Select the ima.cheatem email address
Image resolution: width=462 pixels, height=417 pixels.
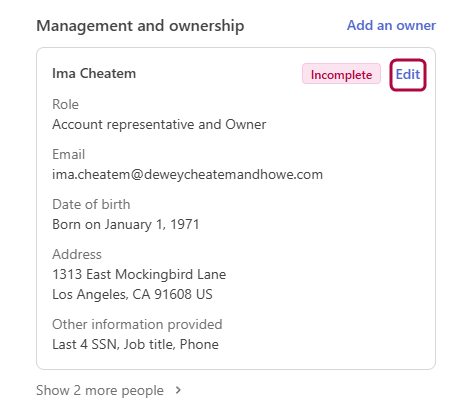[x=188, y=175]
